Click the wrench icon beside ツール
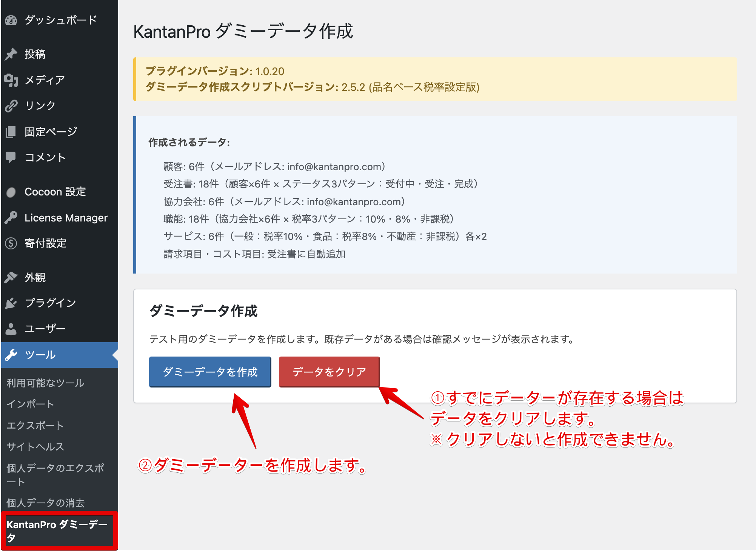Screen dimensions: 756x552 point(11,355)
